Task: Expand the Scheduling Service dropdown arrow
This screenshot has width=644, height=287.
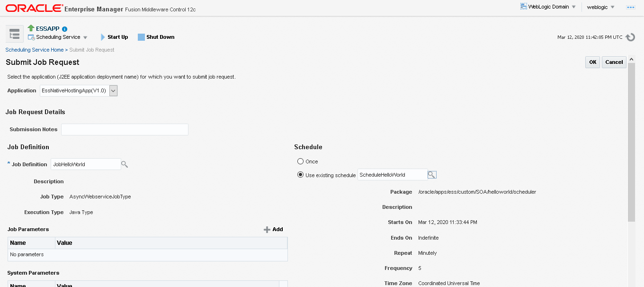Action: pyautogui.click(x=86, y=37)
